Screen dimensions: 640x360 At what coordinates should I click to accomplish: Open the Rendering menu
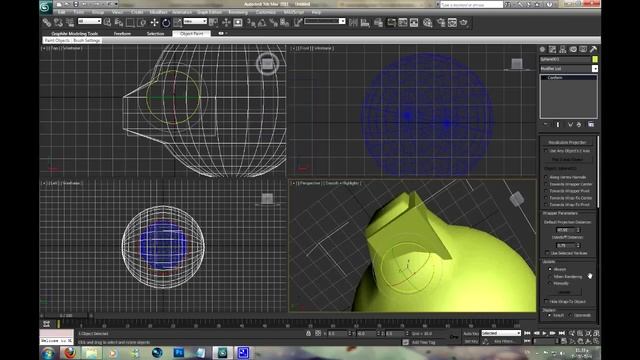(238, 12)
